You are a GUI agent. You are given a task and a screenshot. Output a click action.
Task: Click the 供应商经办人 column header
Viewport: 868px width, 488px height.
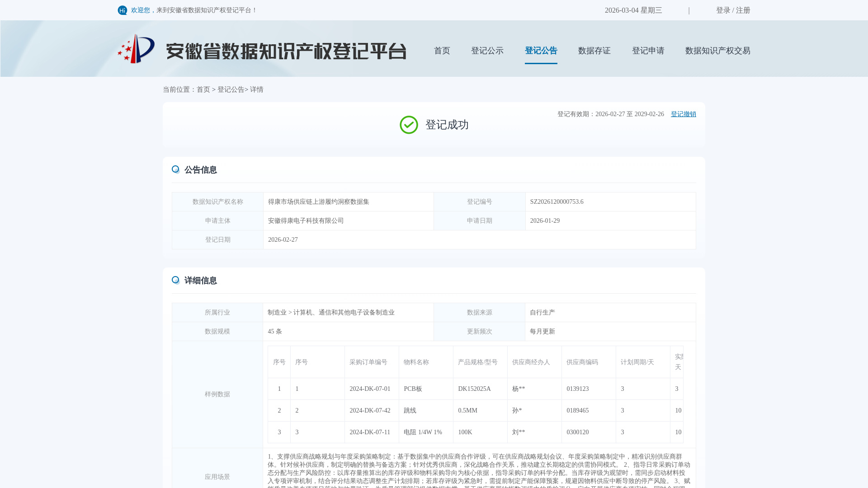pyautogui.click(x=531, y=362)
